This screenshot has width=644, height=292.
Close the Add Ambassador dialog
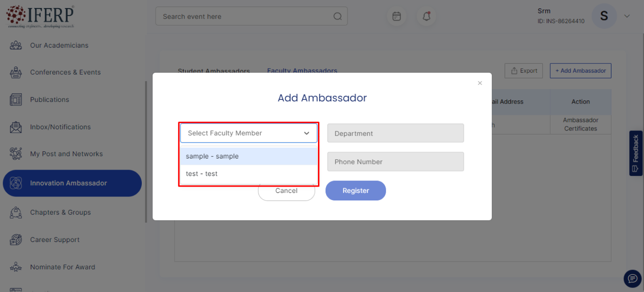(480, 83)
